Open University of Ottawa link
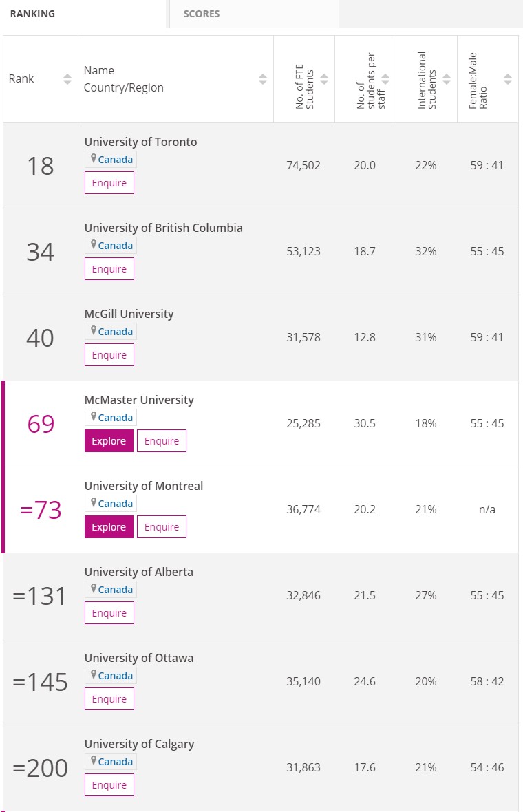 (139, 658)
